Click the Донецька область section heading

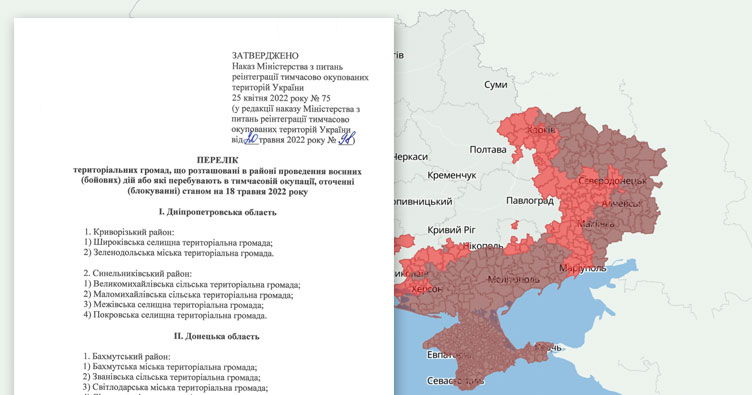point(216,337)
